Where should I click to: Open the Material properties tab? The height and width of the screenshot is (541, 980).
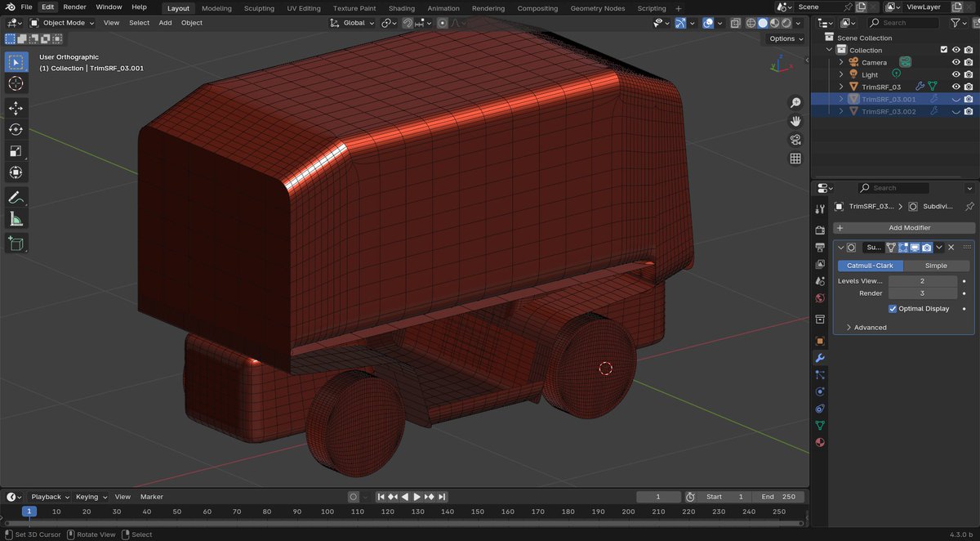coord(819,442)
